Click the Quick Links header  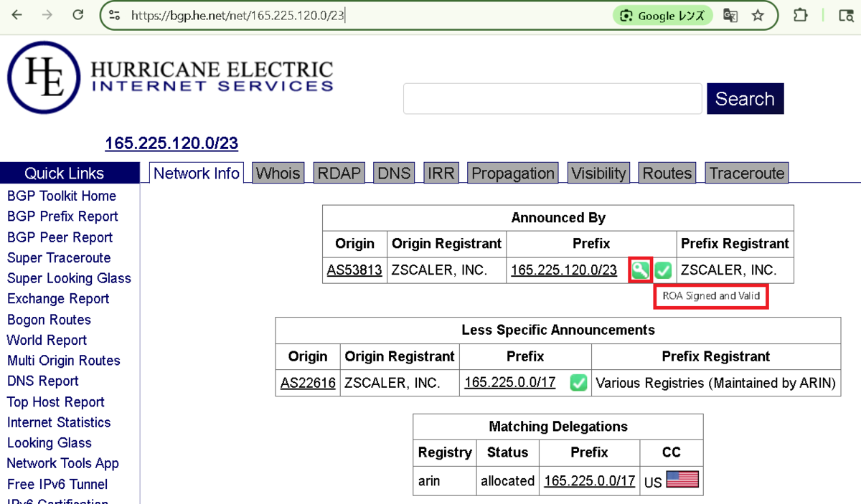point(70,173)
